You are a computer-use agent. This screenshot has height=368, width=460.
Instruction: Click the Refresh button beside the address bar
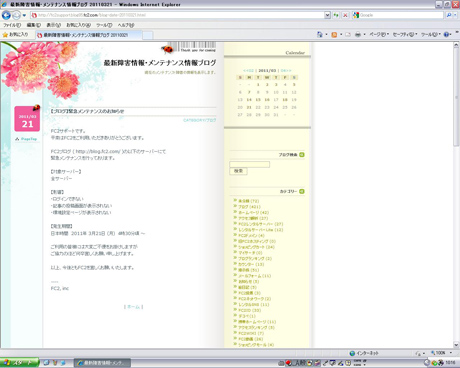(x=336, y=15)
